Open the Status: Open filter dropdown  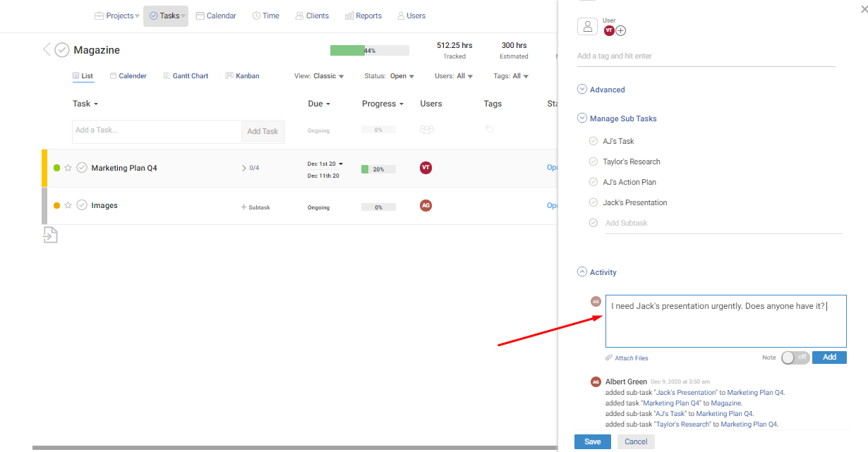tap(390, 76)
